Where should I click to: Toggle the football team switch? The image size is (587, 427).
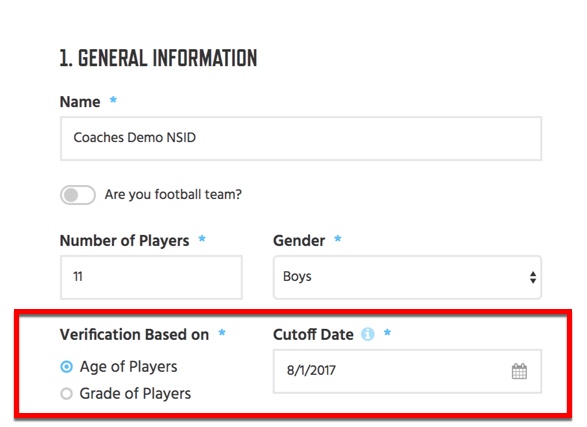[78, 195]
